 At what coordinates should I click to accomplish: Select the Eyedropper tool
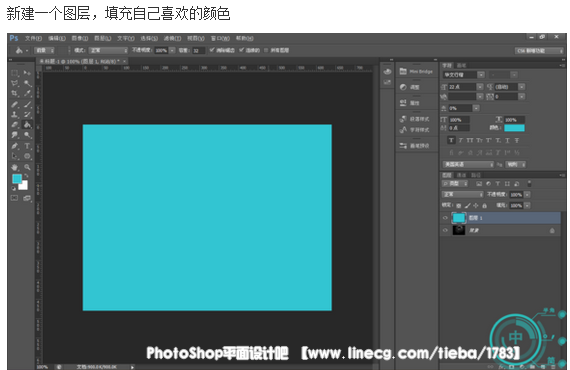(27, 93)
